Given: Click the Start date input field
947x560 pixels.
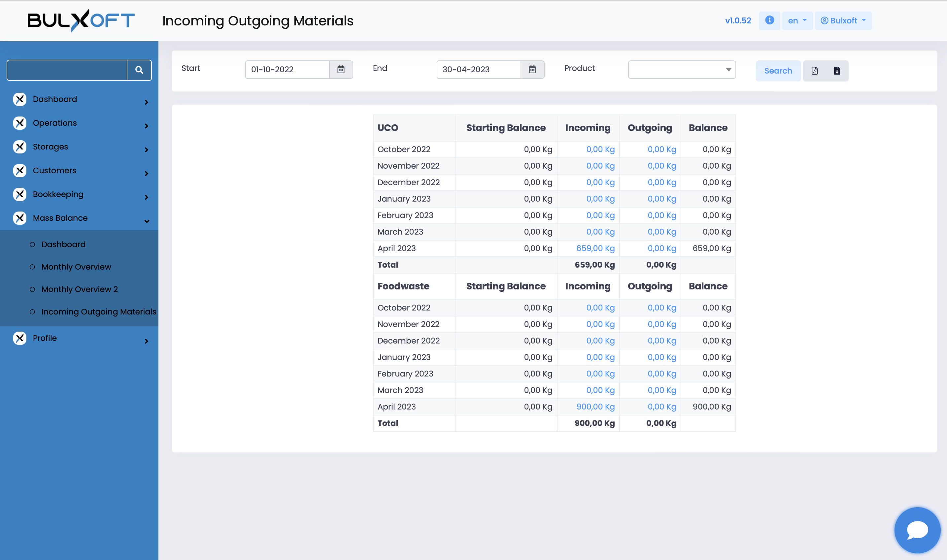Looking at the screenshot, I should coord(287,69).
